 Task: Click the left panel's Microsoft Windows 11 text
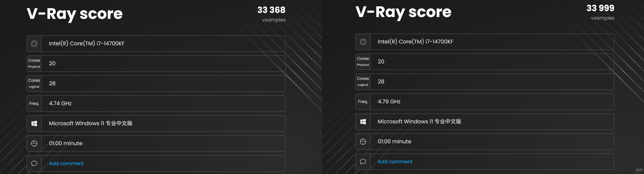[x=90, y=123]
